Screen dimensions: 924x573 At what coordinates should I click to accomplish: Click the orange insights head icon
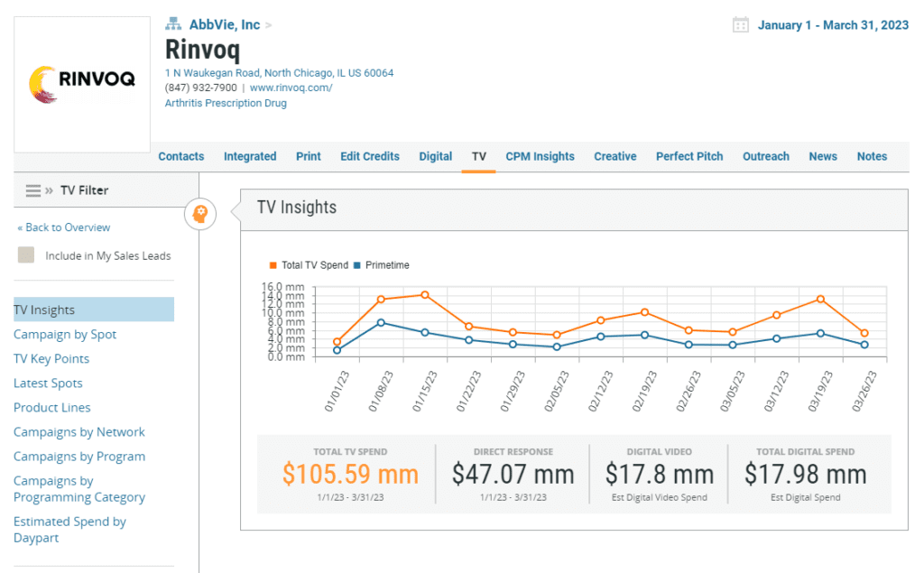point(200,214)
